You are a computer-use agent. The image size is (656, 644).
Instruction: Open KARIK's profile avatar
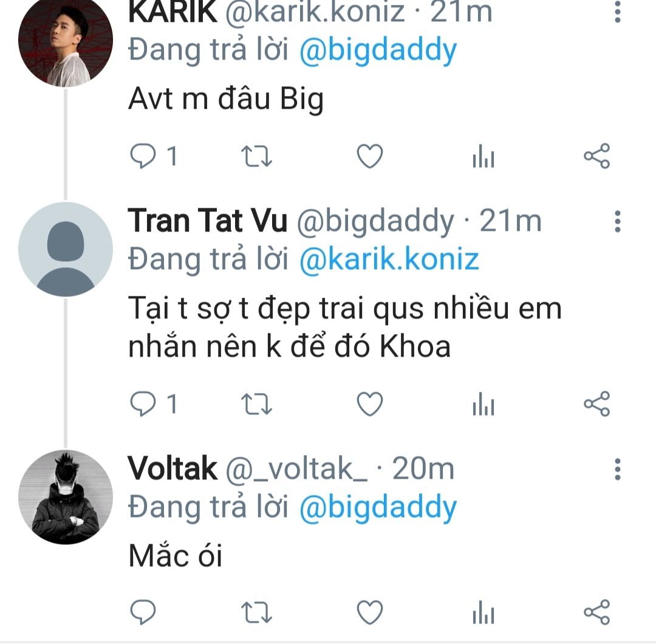[66, 41]
